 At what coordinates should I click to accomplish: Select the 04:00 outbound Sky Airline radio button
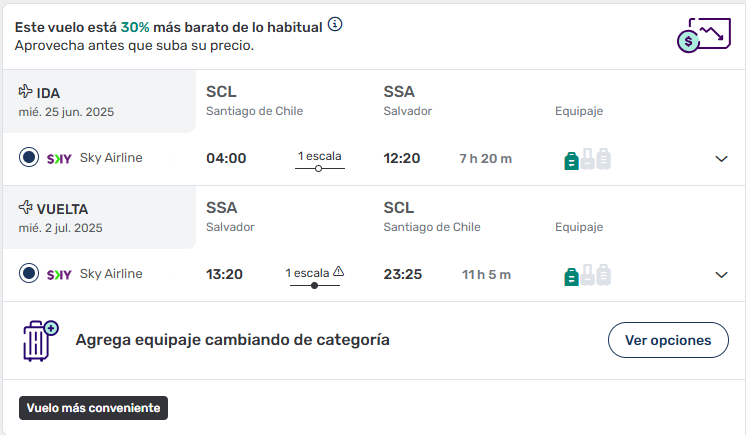[x=29, y=157]
